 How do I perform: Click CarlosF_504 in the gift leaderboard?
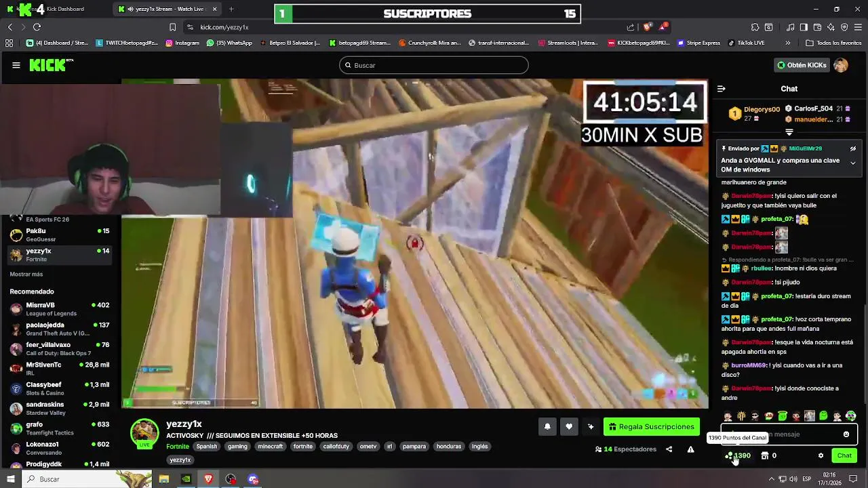click(813, 108)
